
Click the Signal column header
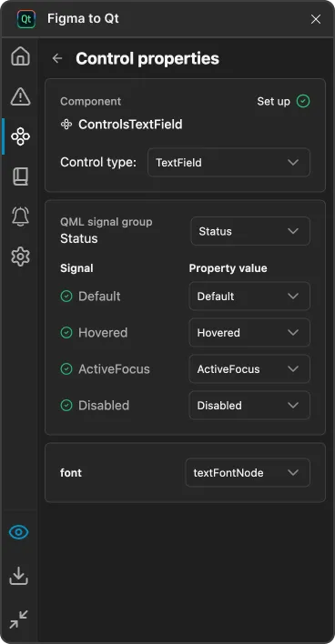click(x=76, y=268)
